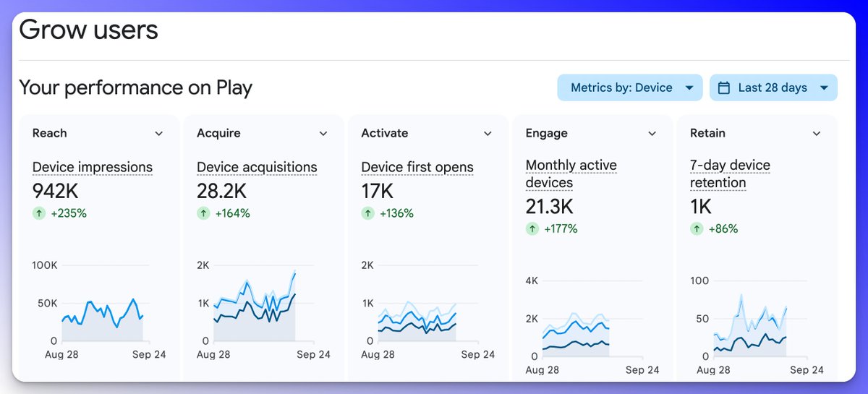Open the Metrics by: Device dropdown
This screenshot has width=868, height=394.
tap(630, 87)
